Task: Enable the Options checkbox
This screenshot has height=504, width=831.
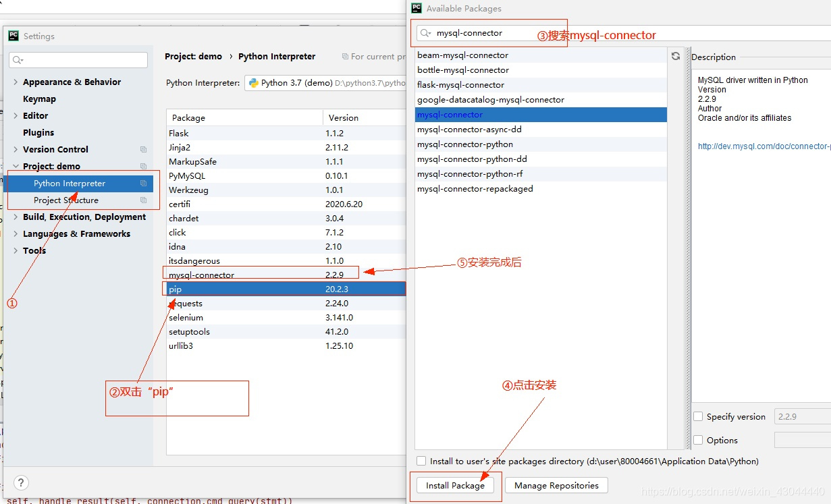Action: click(699, 440)
